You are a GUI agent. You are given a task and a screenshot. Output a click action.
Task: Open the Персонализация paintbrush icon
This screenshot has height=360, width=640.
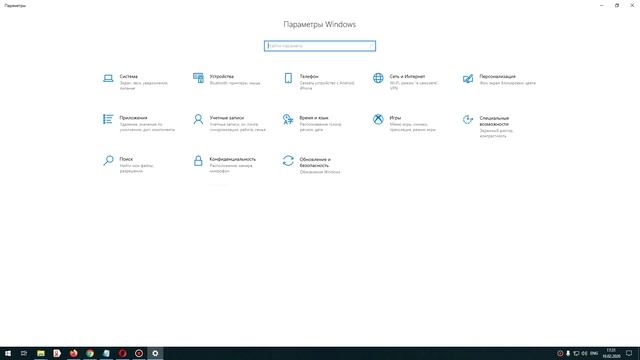468,78
